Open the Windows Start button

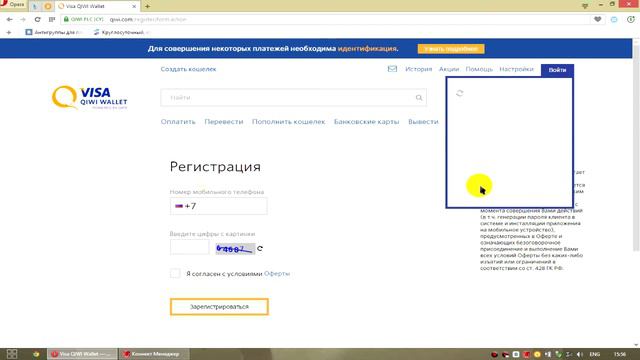(12, 354)
